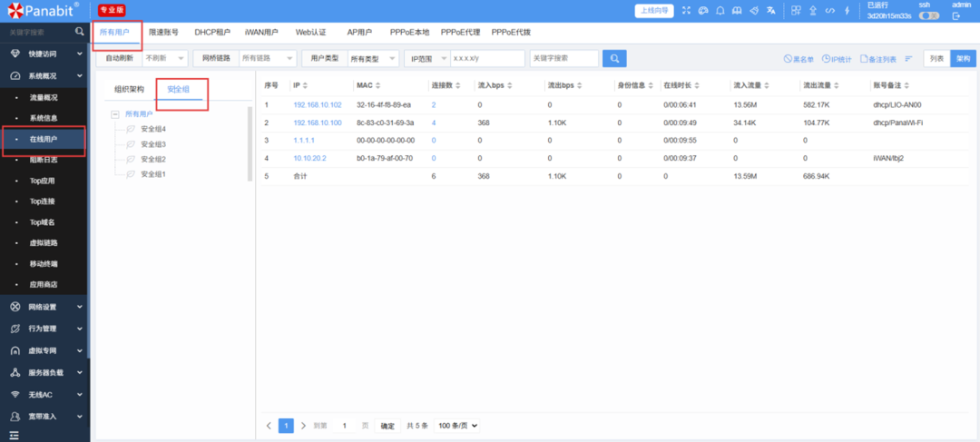
Task: Collapse 系统概况 sidebar menu
Action: (x=45, y=75)
